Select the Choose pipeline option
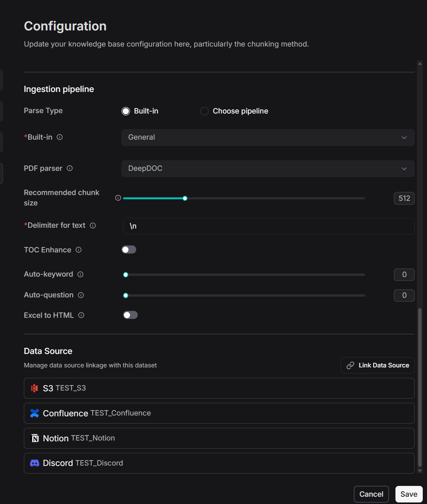The image size is (427, 504). (204, 111)
